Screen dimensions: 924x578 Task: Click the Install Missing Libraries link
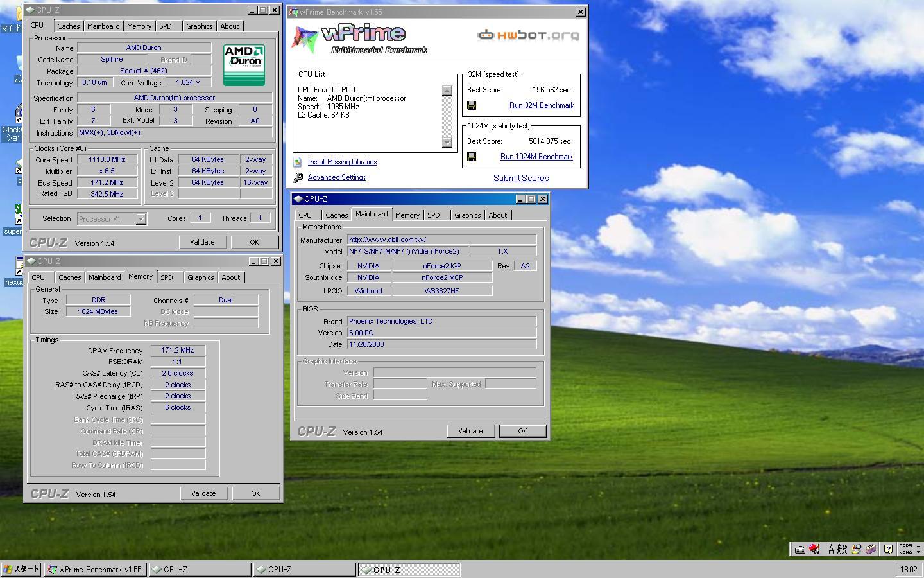pos(342,162)
